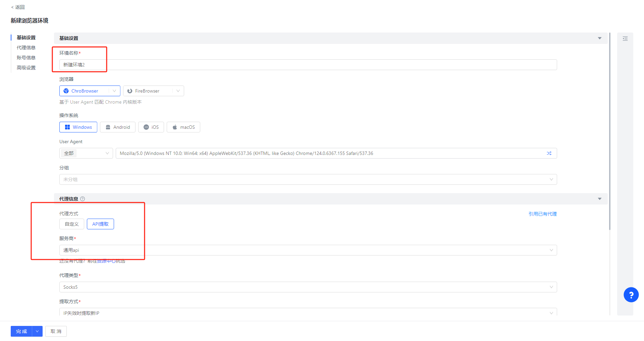The width and height of the screenshot is (644, 341).
Task: Open the floating help question icon
Action: 631,294
